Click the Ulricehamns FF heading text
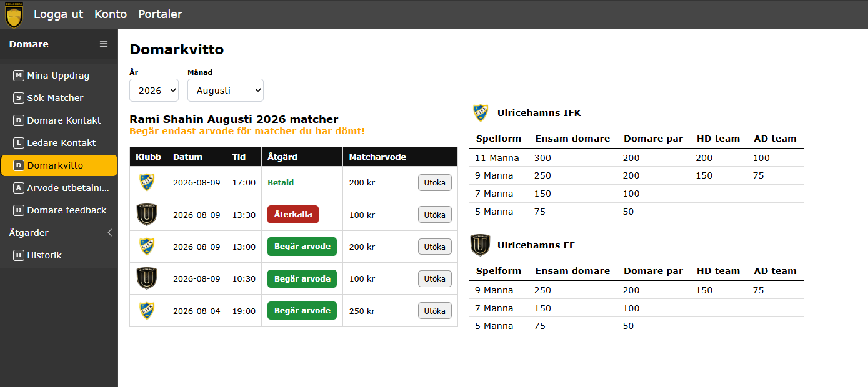Image resolution: width=868 pixels, height=387 pixels. (536, 245)
